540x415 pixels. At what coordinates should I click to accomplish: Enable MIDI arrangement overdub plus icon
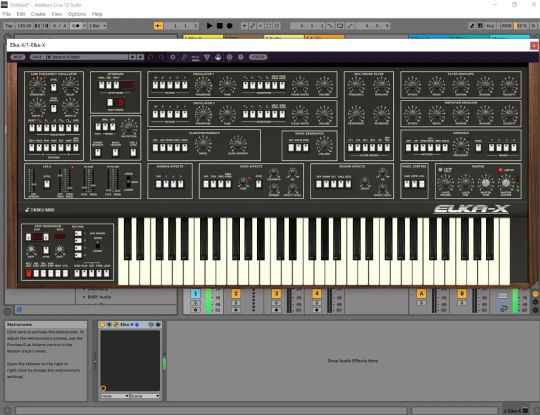coord(244,26)
